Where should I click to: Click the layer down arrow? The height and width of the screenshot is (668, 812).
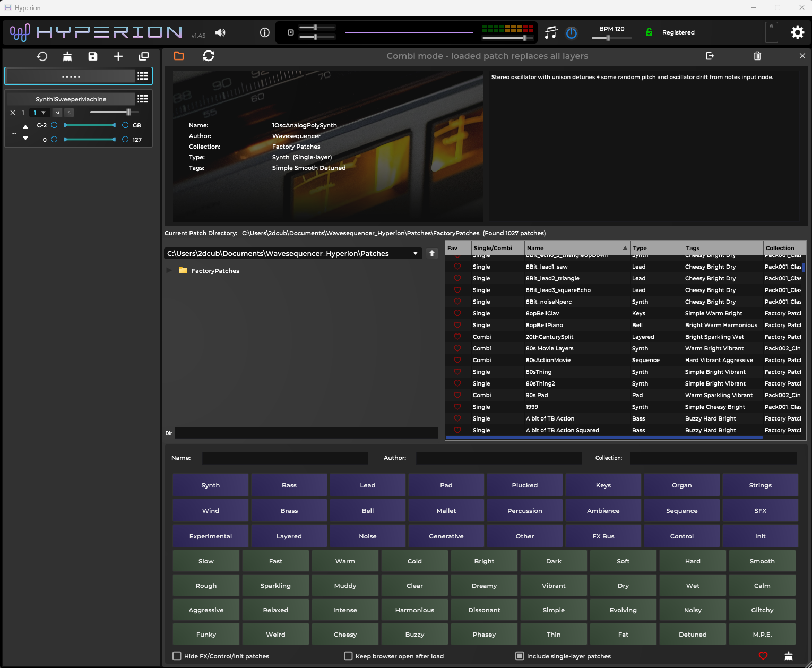click(x=25, y=138)
